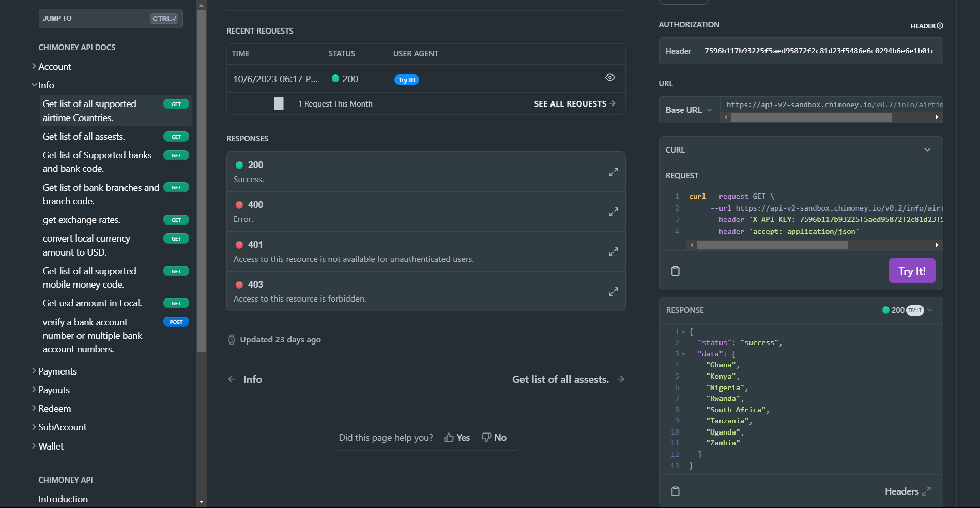
Task: Run the request with purple Try It! button
Action: [x=912, y=271]
